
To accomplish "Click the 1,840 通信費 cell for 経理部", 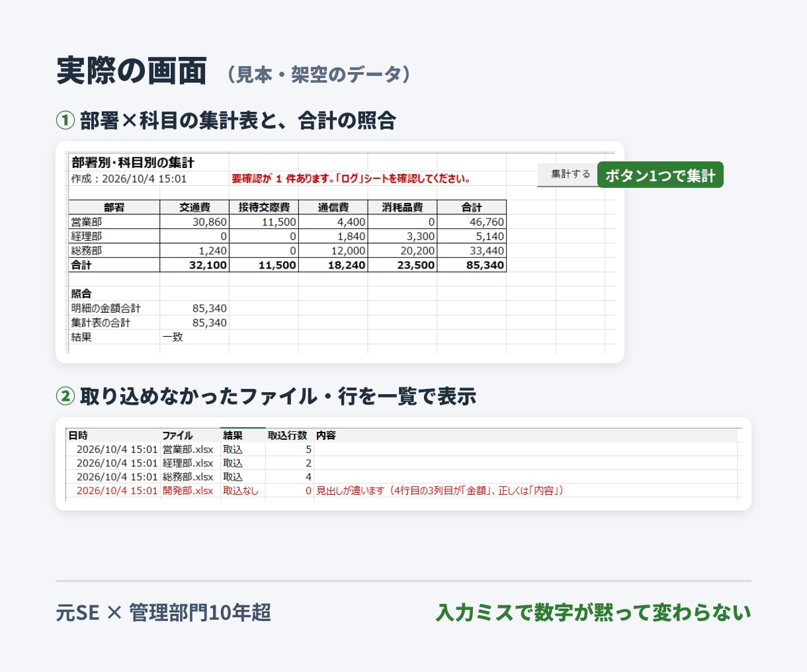I will click(333, 236).
